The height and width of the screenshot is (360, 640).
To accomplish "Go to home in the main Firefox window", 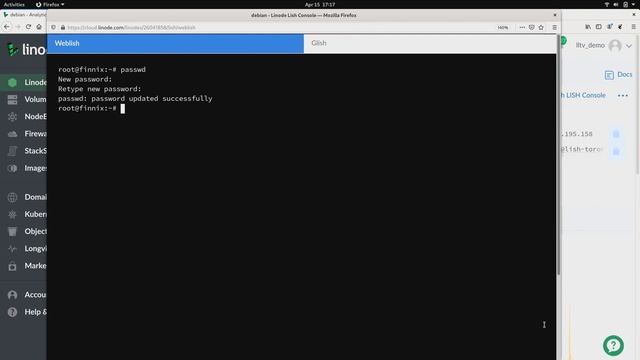I will pyautogui.click(x=39, y=27).
